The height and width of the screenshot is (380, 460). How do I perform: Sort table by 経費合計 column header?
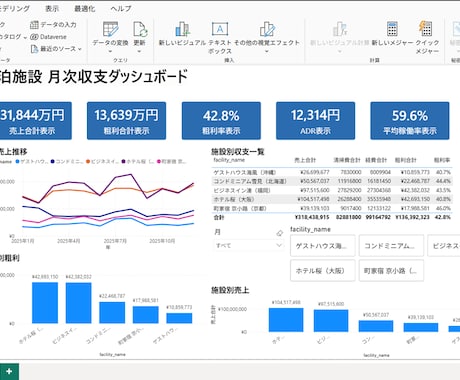pyautogui.click(x=376, y=160)
